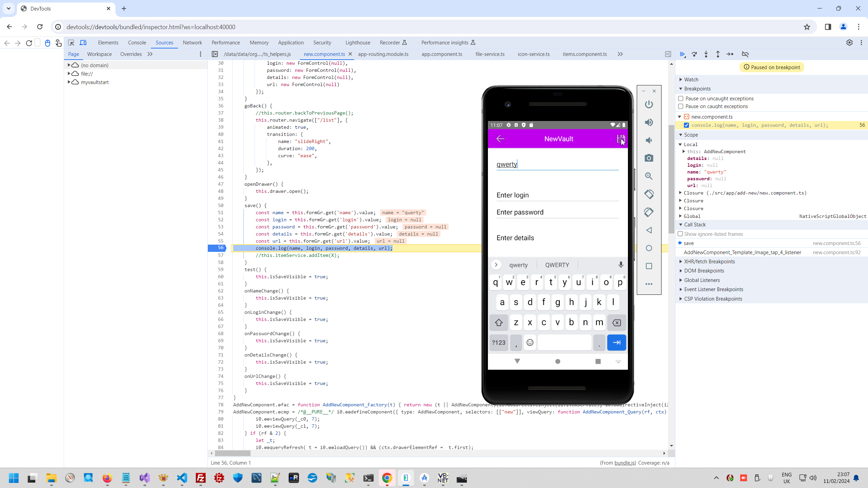Enable Pause on caught exceptions

pyautogui.click(x=680, y=106)
